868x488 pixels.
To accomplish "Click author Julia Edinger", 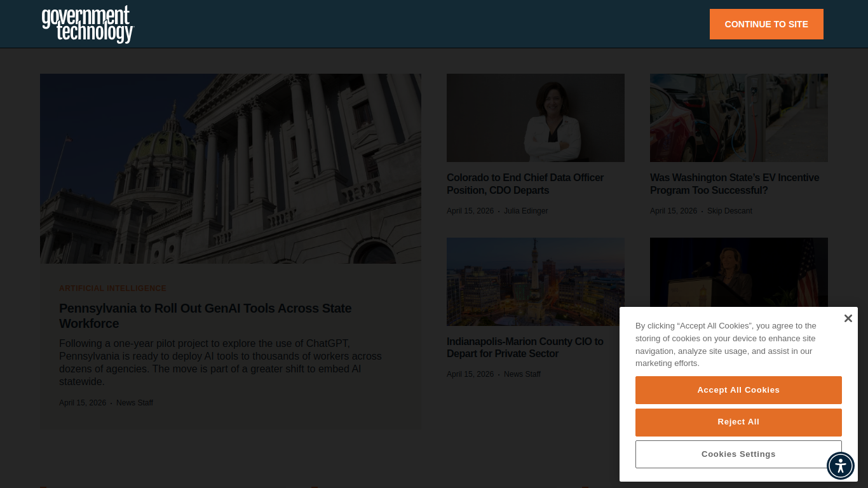I will (x=526, y=211).
